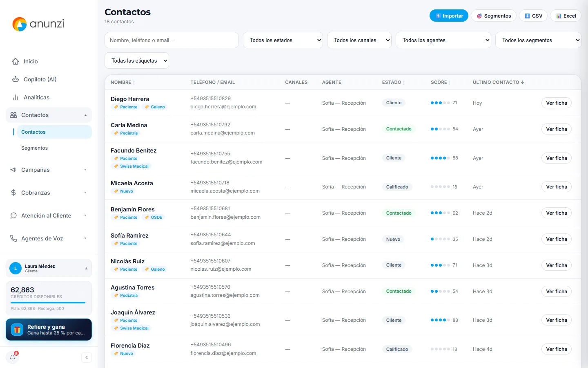The image size is (588, 368).
Task: Click the Agentes de Voz phone icon
Action: (13, 238)
